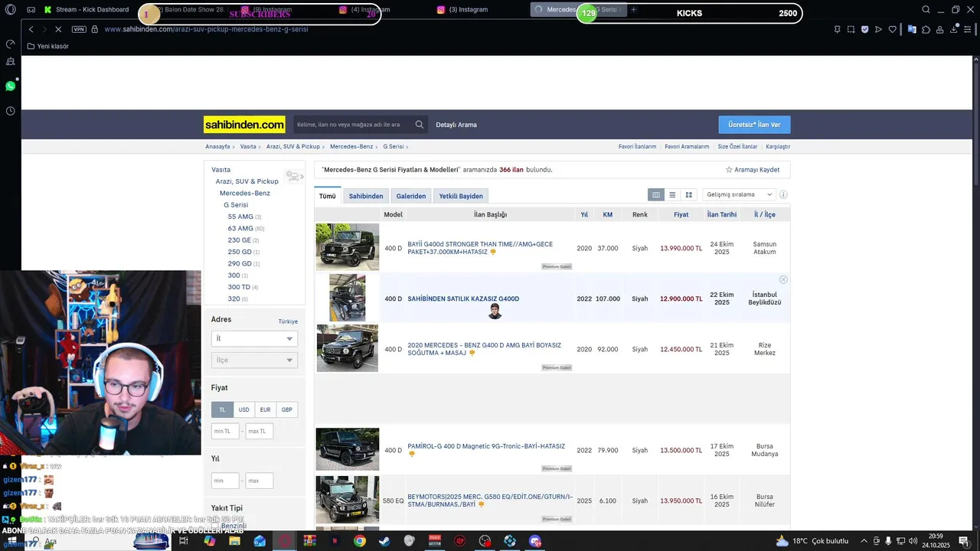Select 300 TD model in the sidebar

point(239,287)
